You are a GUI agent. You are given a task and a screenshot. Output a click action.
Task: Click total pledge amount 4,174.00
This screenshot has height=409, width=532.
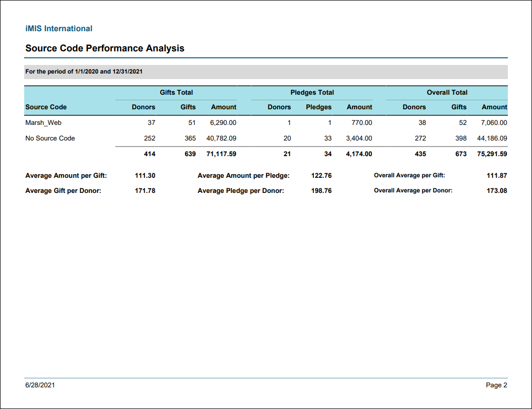click(x=359, y=154)
